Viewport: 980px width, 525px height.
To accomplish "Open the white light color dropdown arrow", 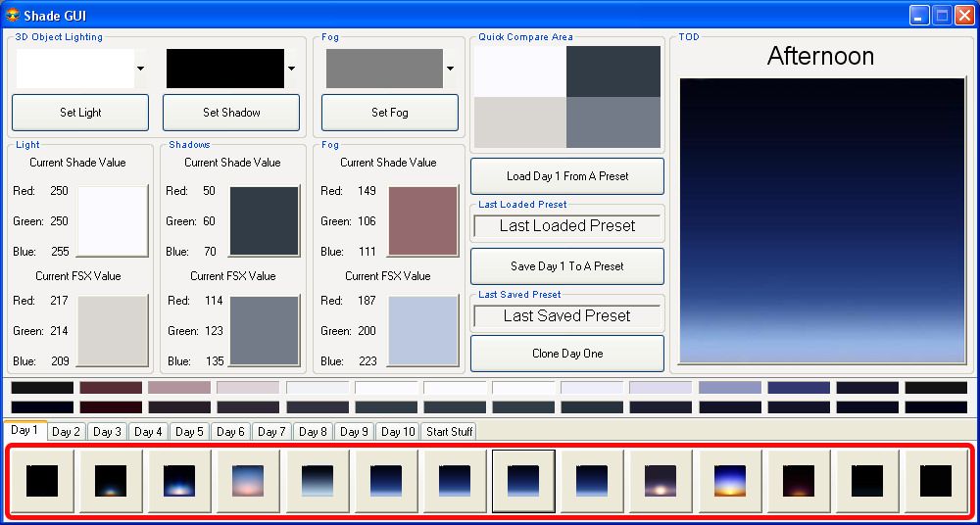I will tap(140, 69).
